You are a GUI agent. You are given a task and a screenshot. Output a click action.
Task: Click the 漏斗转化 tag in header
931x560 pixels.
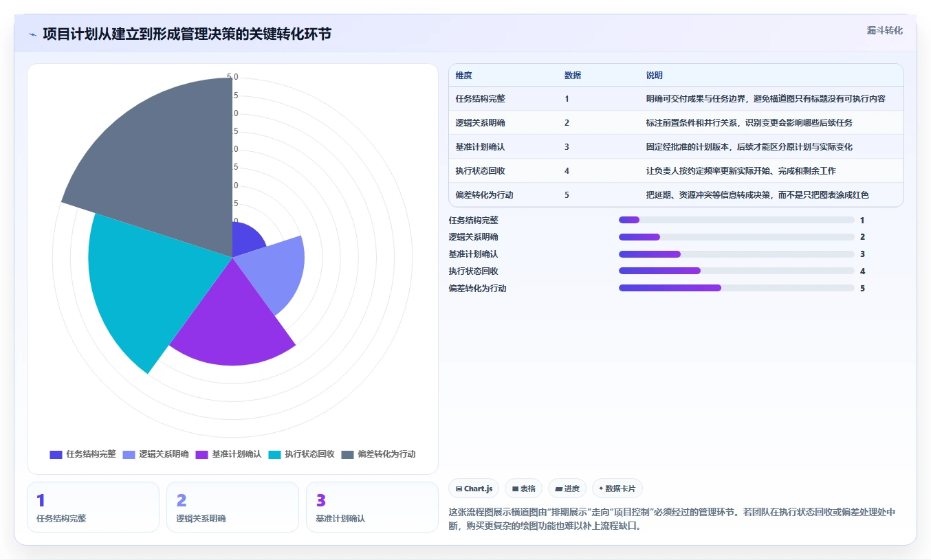884,30
